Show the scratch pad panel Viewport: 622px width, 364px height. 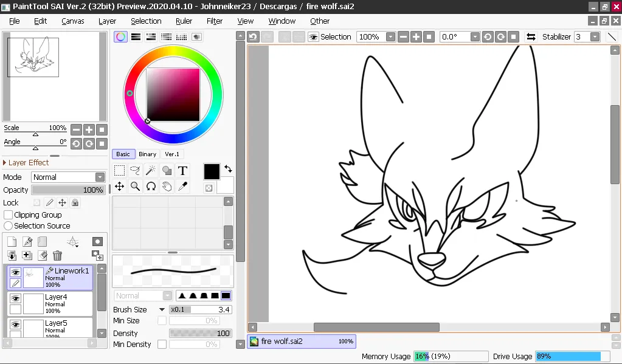click(x=196, y=37)
